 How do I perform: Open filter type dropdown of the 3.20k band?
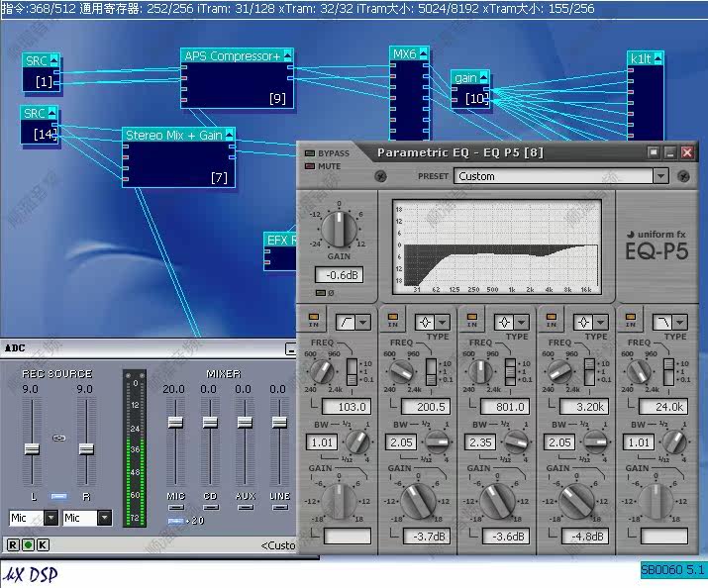(x=601, y=322)
